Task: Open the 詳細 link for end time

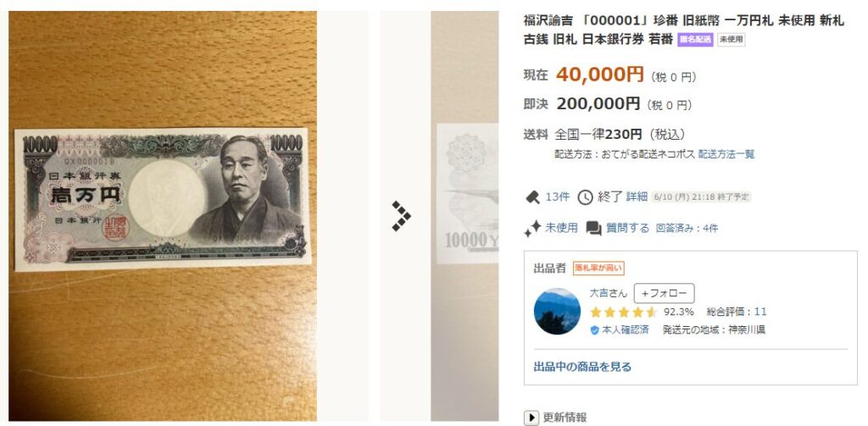Action: (637, 196)
